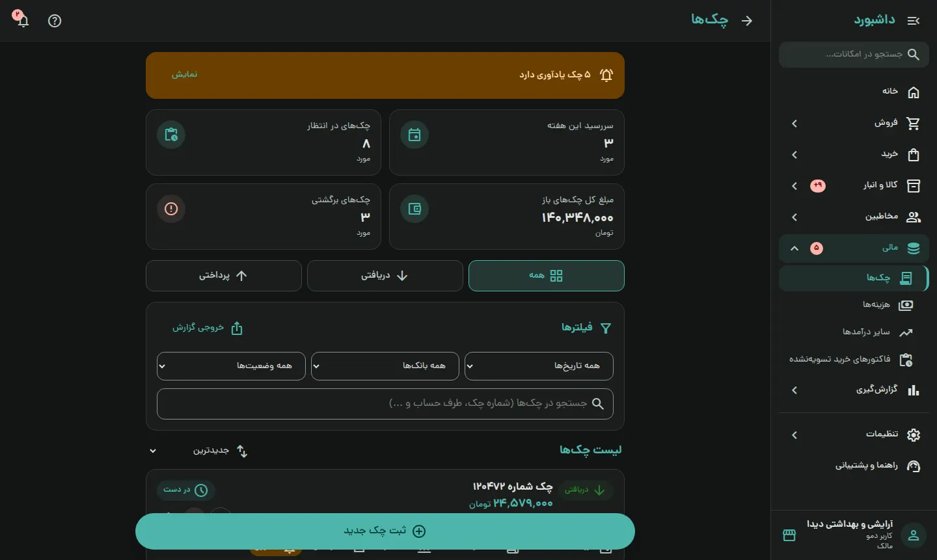Viewport: 937px width, 560px height.
Task: Click the user avatar icon at sidebar bottom
Action: 914,535
